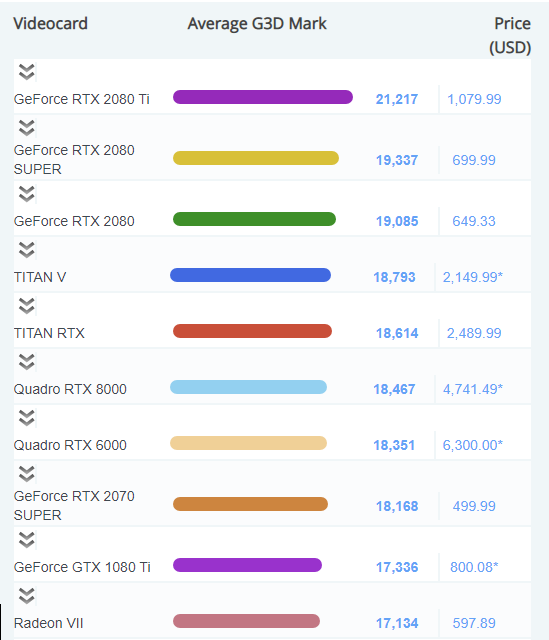This screenshot has width=549, height=640.
Task: Expand chevron above GeForce RTX 2070 SUPER
Action: pyautogui.click(x=27, y=474)
